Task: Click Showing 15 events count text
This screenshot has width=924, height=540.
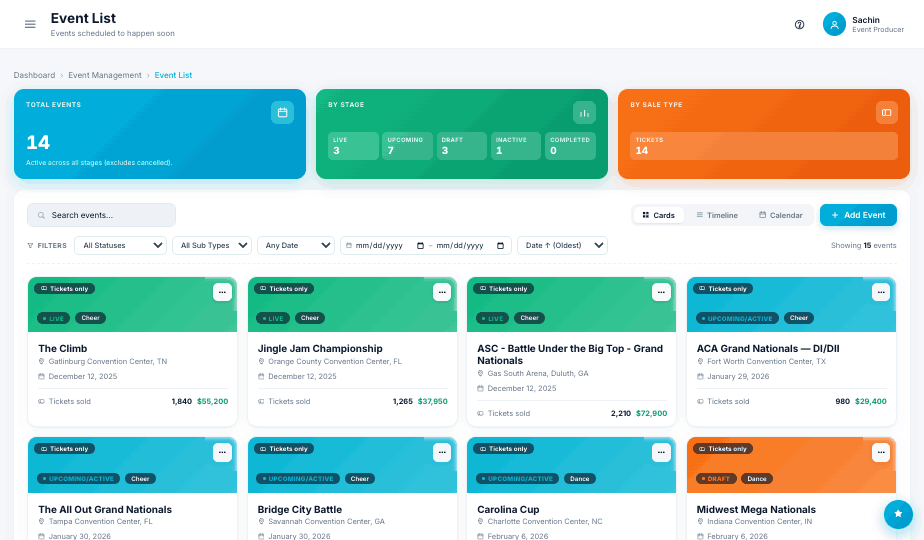Action: pos(863,245)
